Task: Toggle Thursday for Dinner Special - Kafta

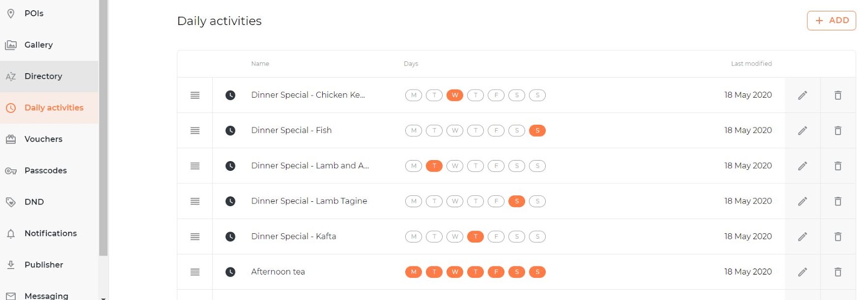Action: pyautogui.click(x=475, y=237)
